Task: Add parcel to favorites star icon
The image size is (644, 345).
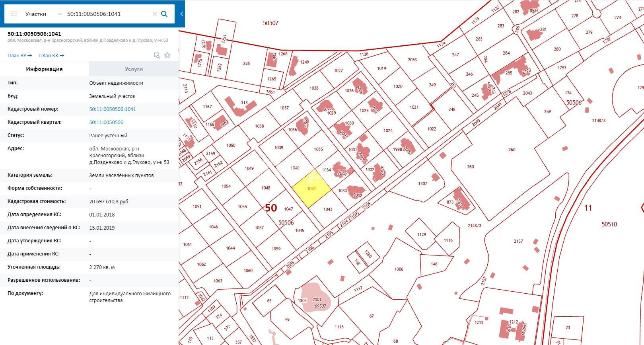Action: click(x=167, y=55)
